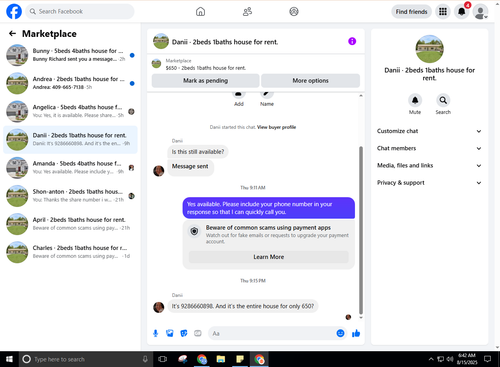The height and width of the screenshot is (367, 500).
Task: Click the listing thumbnail in chat header
Action: click(161, 41)
